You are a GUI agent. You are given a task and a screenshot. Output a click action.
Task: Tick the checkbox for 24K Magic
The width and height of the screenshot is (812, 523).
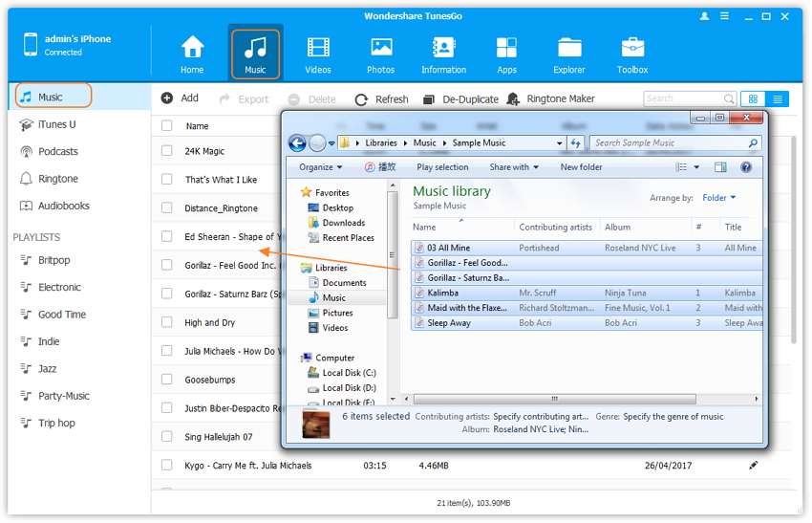click(167, 151)
